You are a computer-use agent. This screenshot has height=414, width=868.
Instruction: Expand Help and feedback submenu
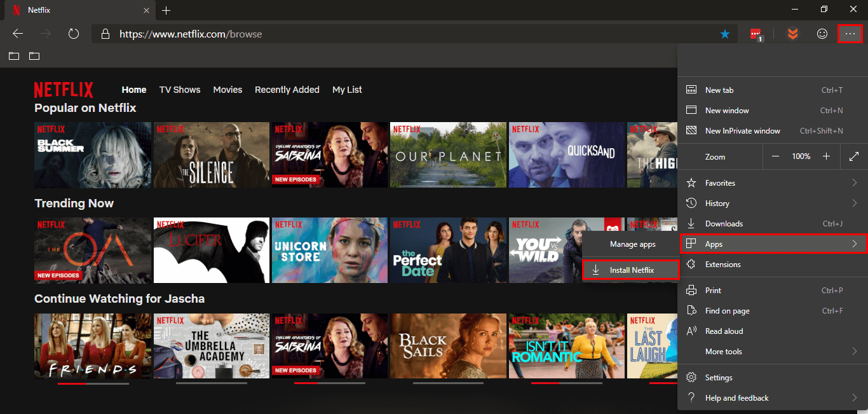773,398
